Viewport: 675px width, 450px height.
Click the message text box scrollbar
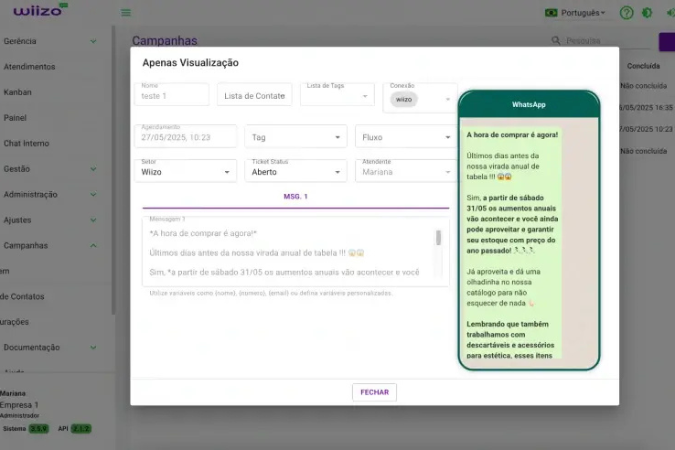click(x=438, y=237)
